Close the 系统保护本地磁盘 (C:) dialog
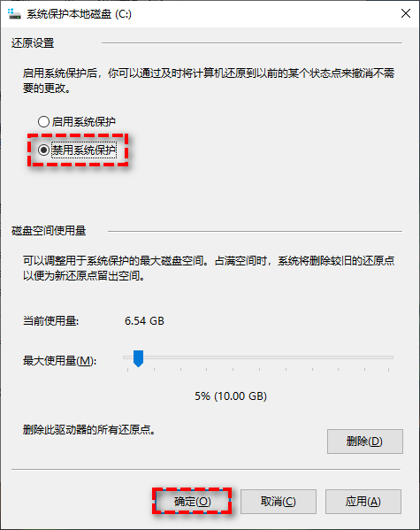 (x=406, y=13)
